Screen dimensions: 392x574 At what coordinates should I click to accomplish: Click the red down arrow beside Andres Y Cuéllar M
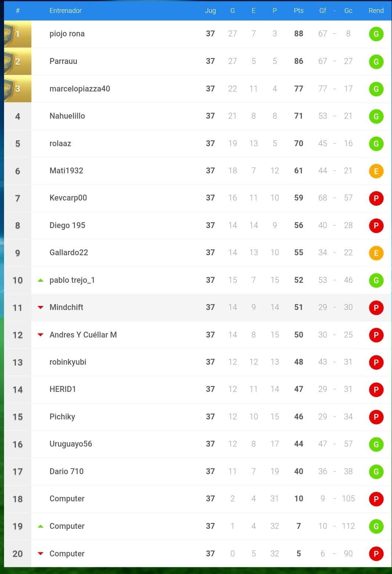click(x=41, y=335)
